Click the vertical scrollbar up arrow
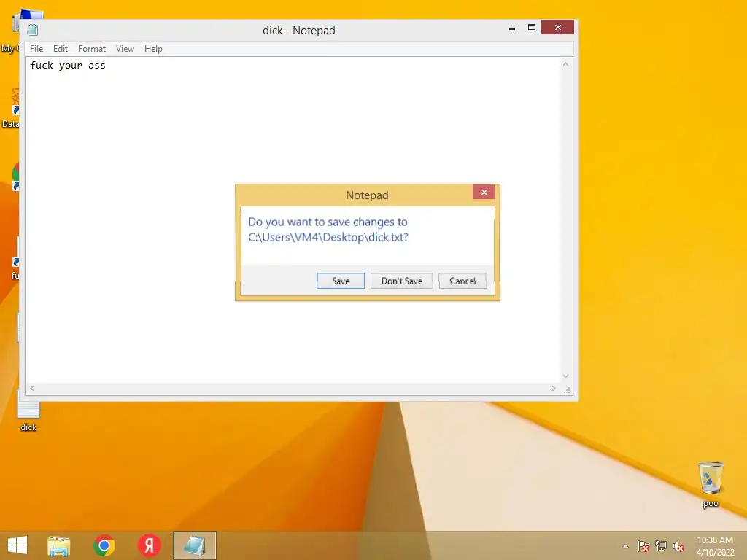This screenshot has height=560, width=747. (565, 64)
